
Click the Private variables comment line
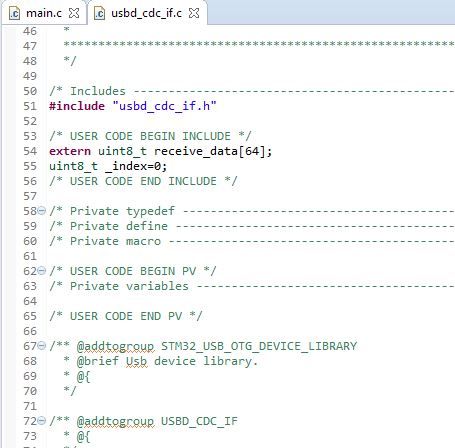pyautogui.click(x=252, y=286)
